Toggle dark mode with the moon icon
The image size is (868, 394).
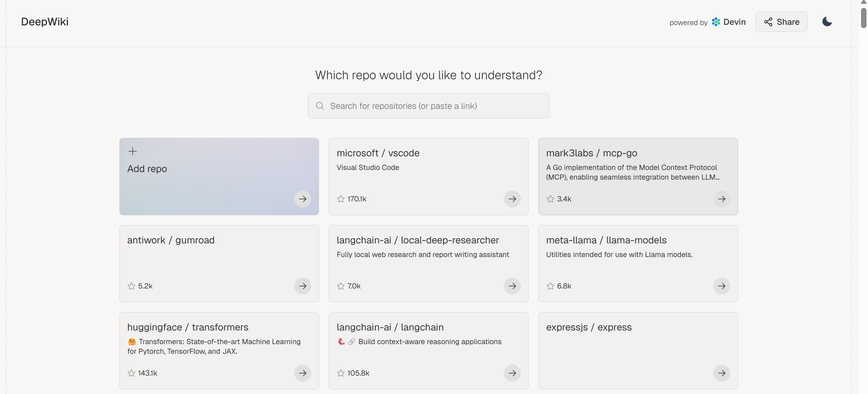click(827, 22)
